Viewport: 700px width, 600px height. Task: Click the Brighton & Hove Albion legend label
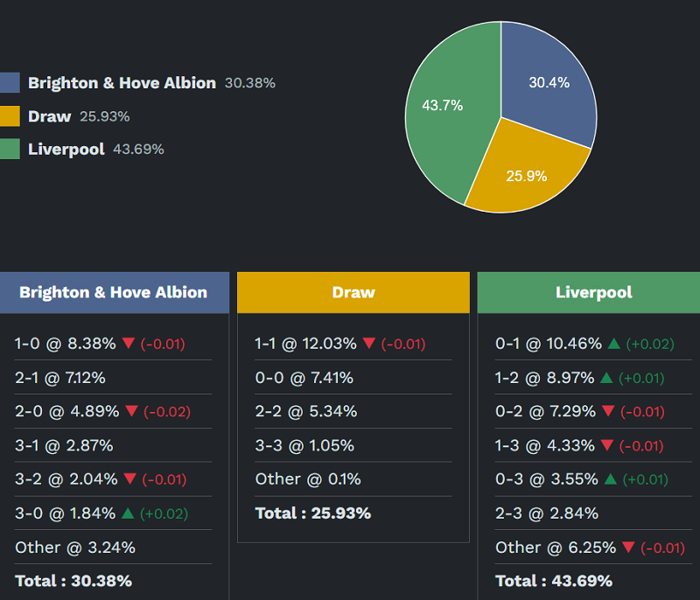click(122, 83)
